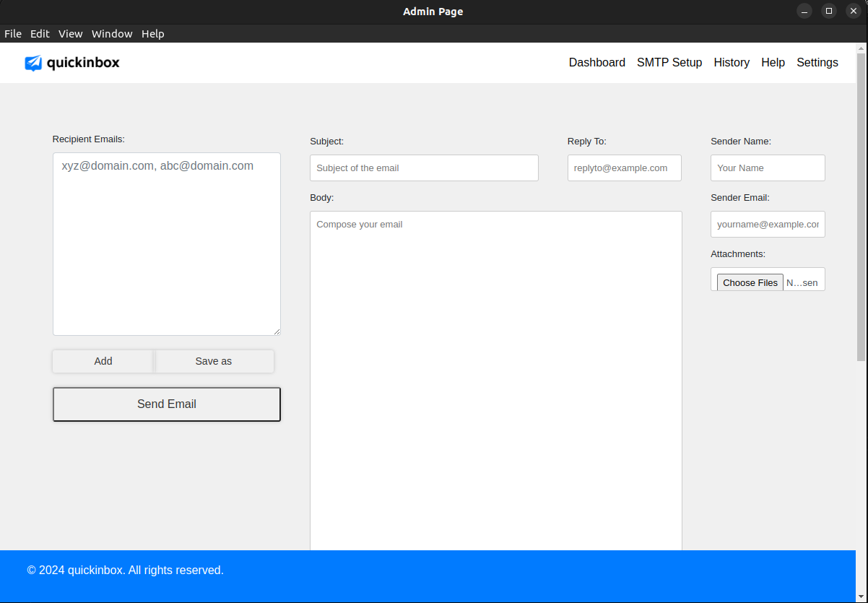The height and width of the screenshot is (603, 868).
Task: Click the Add recipients button
Action: [103, 361]
